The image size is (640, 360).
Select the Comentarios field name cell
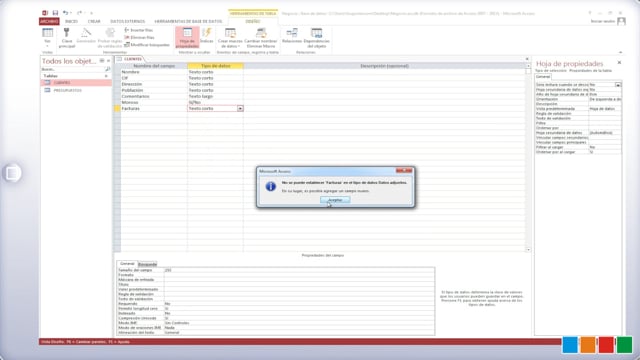coord(154,96)
